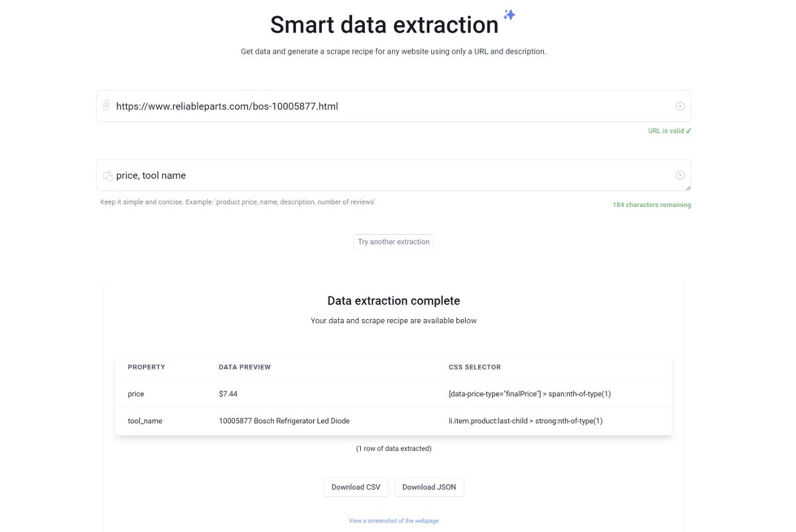The image size is (796, 532).
Task: Click the $7.44 data preview value
Action: (x=228, y=394)
